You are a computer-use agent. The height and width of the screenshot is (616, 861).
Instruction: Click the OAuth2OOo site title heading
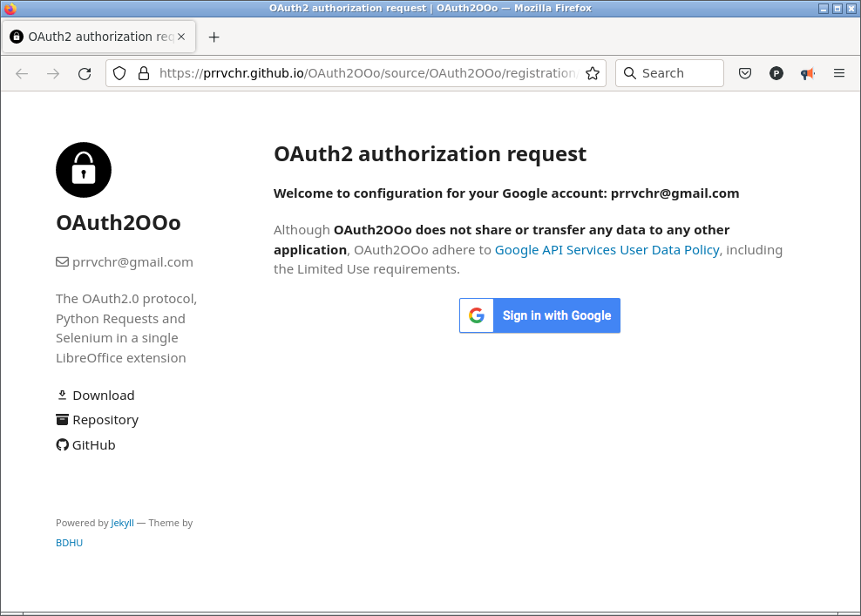118,222
